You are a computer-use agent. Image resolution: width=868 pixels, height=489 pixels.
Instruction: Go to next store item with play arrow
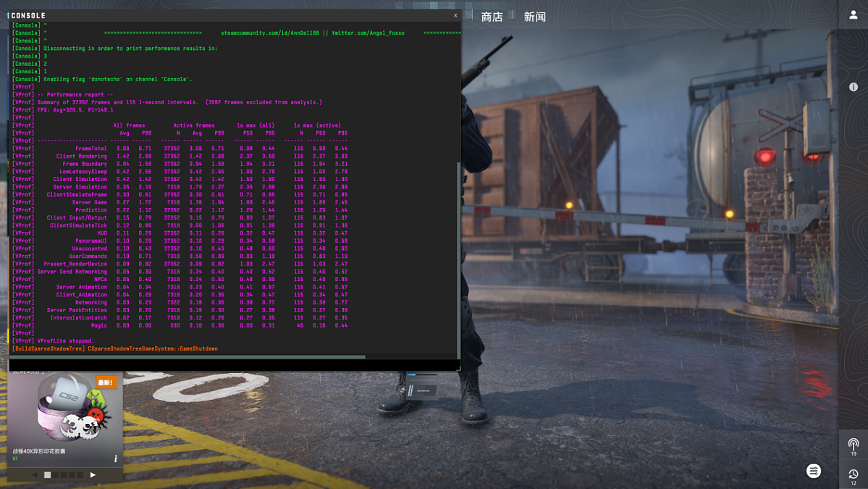93,475
